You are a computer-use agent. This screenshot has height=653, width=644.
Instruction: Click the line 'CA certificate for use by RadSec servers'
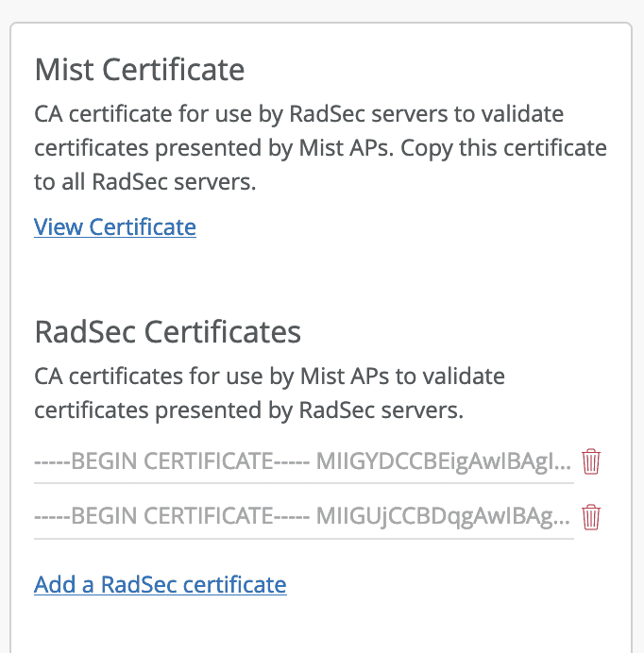click(x=299, y=113)
